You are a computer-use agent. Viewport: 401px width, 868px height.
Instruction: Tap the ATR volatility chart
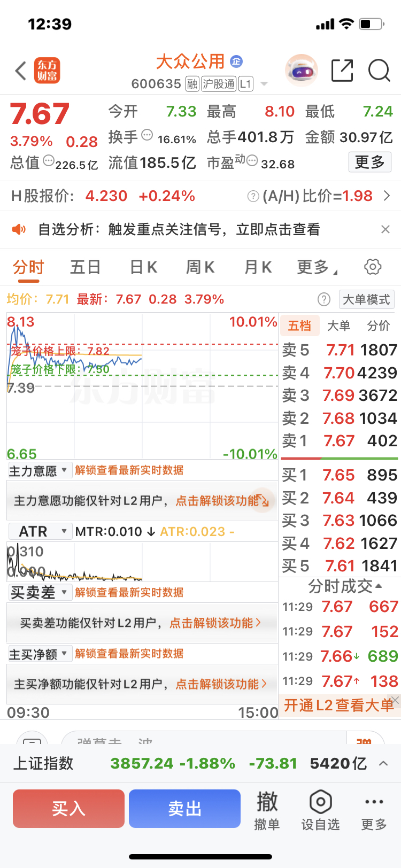click(x=142, y=561)
